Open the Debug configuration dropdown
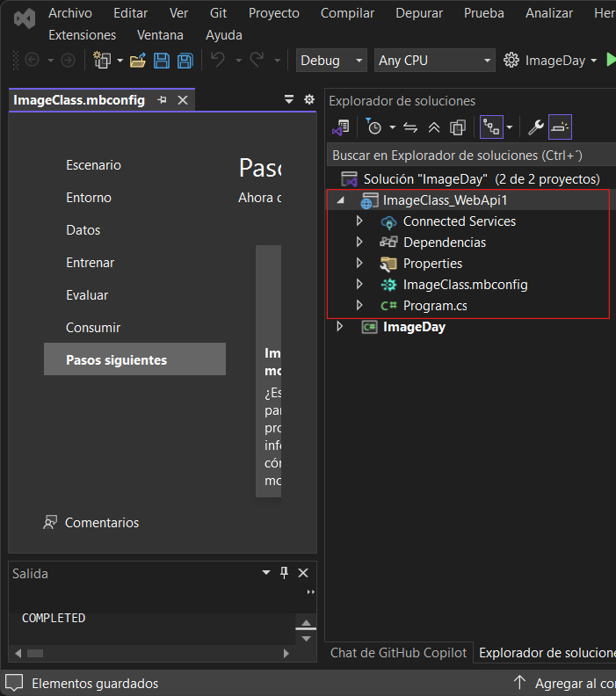This screenshot has width=616, height=696. click(331, 61)
